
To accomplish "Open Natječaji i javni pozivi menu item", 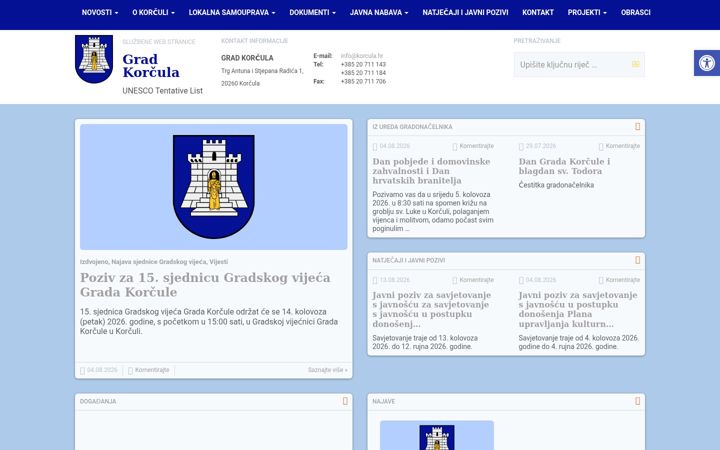I will 465,12.
